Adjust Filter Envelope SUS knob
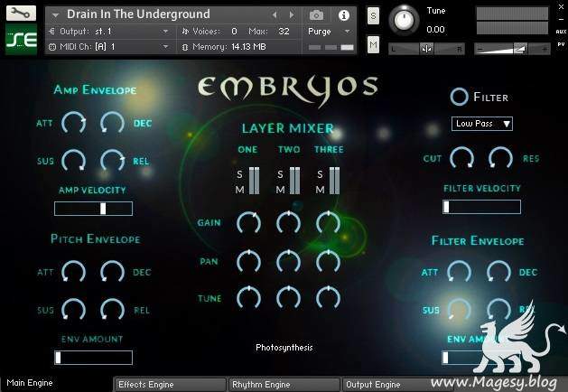Viewport: 568px width, 392px height. click(459, 310)
